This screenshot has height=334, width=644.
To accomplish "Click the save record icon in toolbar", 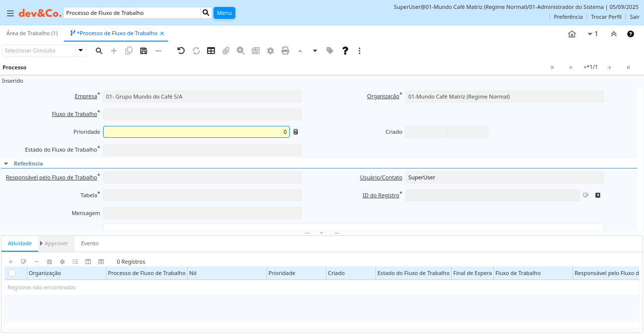I will click(144, 51).
